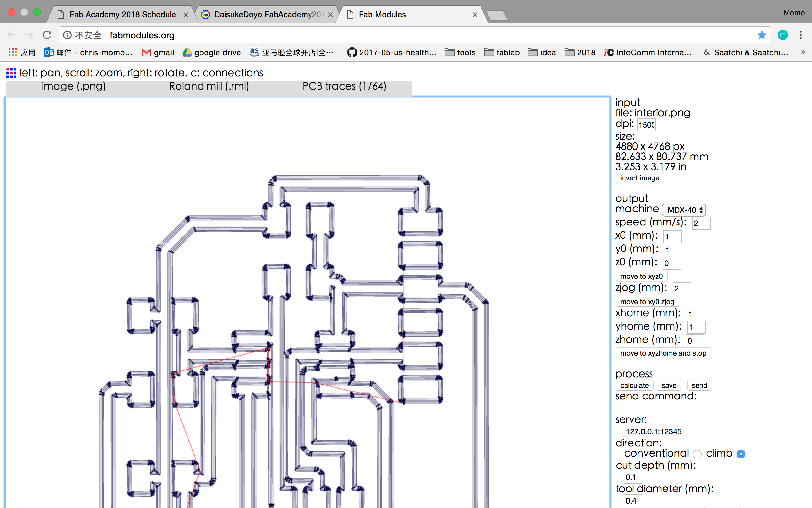Open the Outlook mail bookmark
812x508 pixels.
click(88, 52)
